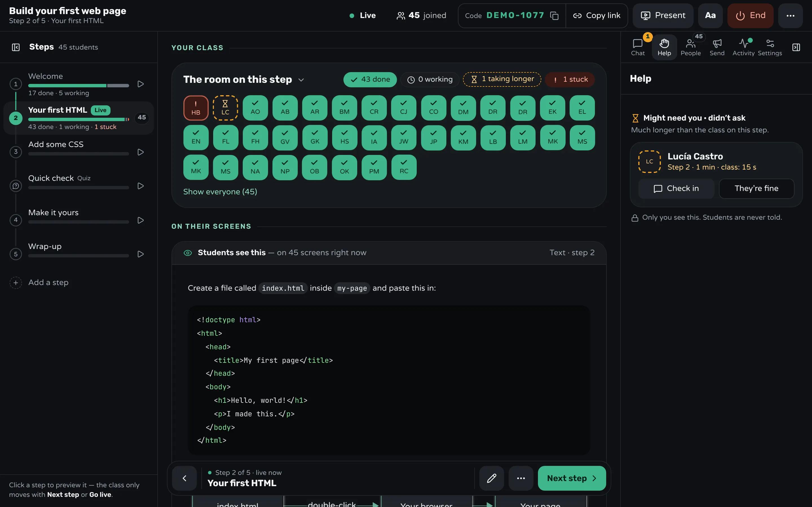Expand the room on this step dropdown

click(x=301, y=80)
